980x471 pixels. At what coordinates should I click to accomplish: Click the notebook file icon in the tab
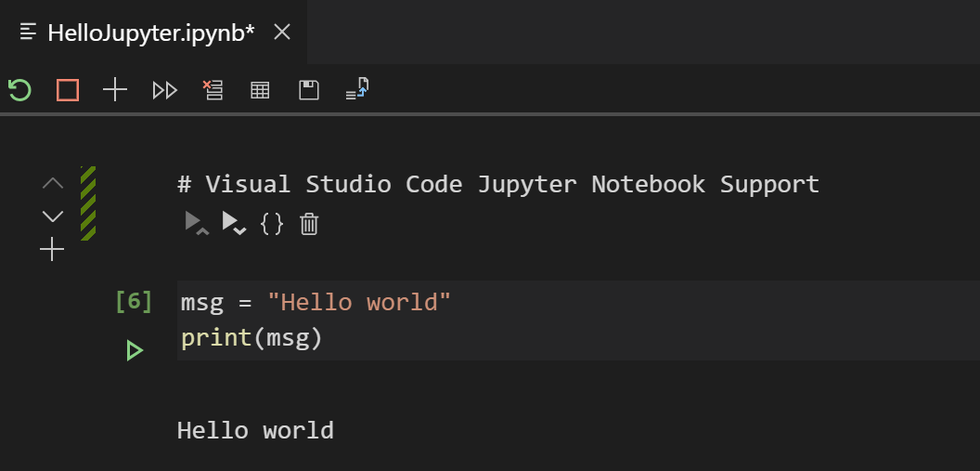(28, 32)
